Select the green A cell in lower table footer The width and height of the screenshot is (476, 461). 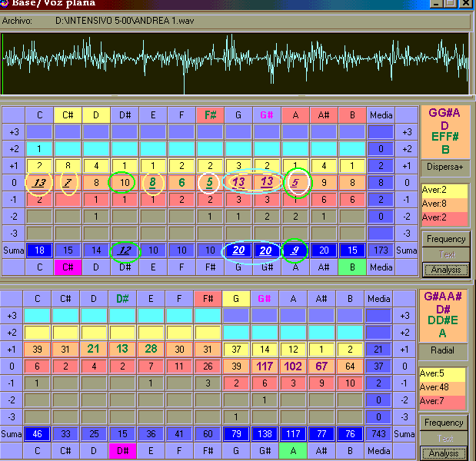pos(294,450)
